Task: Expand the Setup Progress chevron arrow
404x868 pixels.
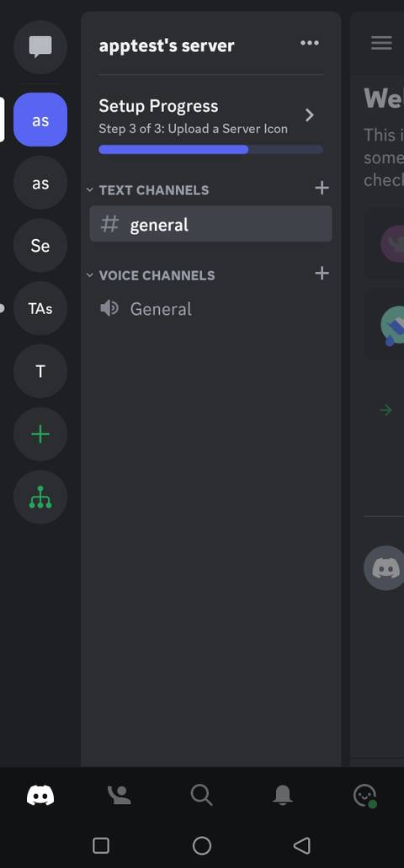Action: [310, 114]
